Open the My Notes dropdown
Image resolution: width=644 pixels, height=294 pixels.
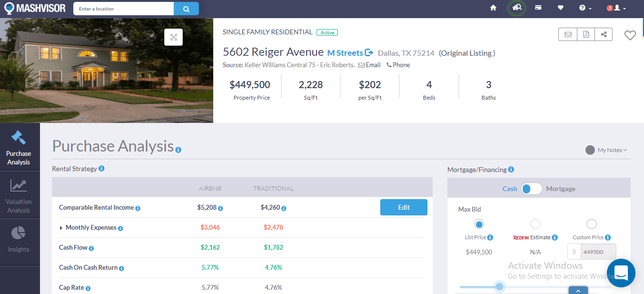coord(606,150)
